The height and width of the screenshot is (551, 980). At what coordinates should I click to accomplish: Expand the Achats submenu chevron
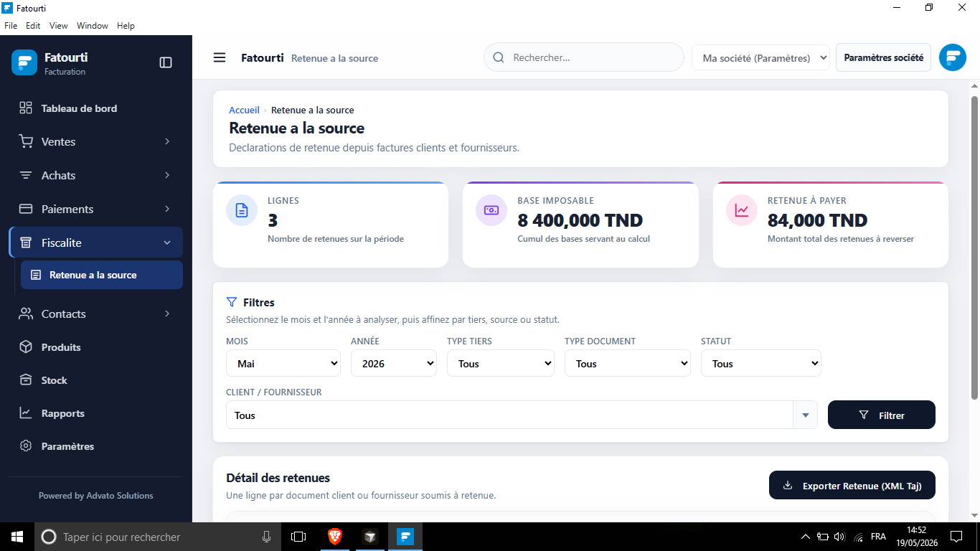pyautogui.click(x=167, y=175)
